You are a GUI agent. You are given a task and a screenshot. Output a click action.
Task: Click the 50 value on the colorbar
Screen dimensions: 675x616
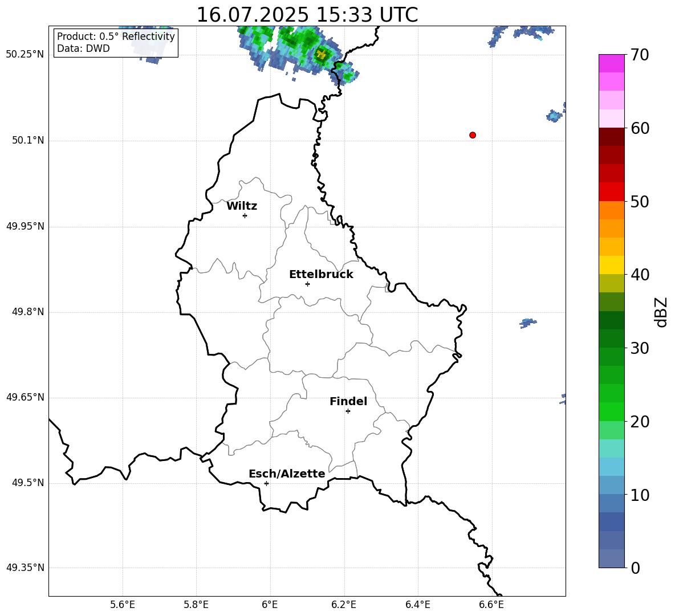coord(640,202)
